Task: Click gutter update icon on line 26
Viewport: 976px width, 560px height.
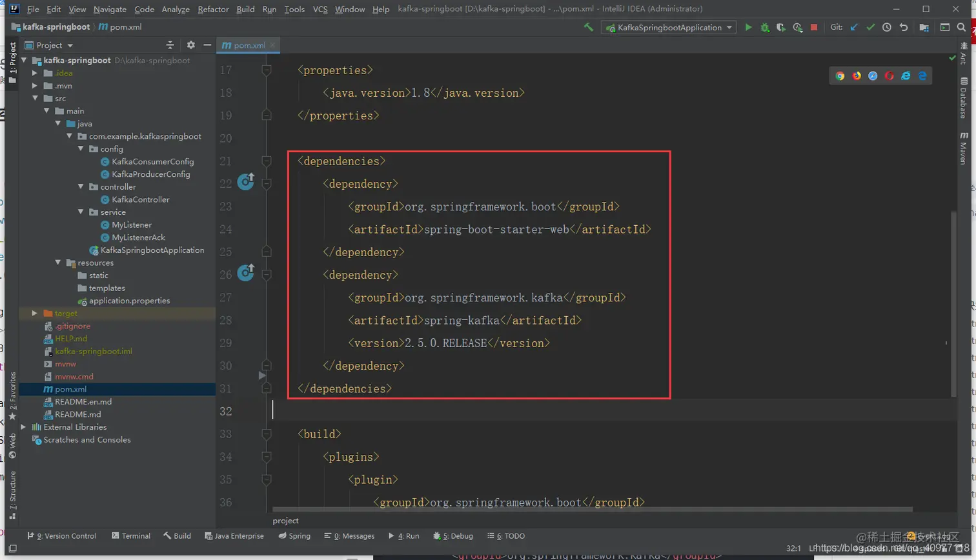Action: point(246,273)
